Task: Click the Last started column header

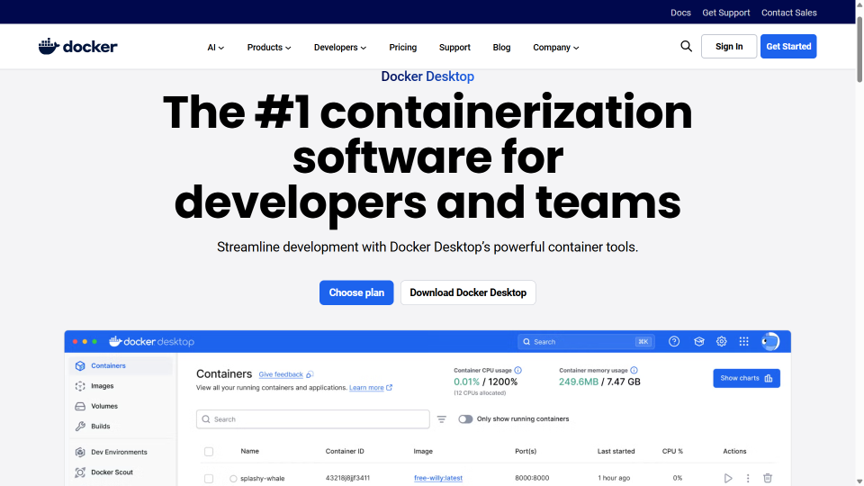Action: [616, 451]
